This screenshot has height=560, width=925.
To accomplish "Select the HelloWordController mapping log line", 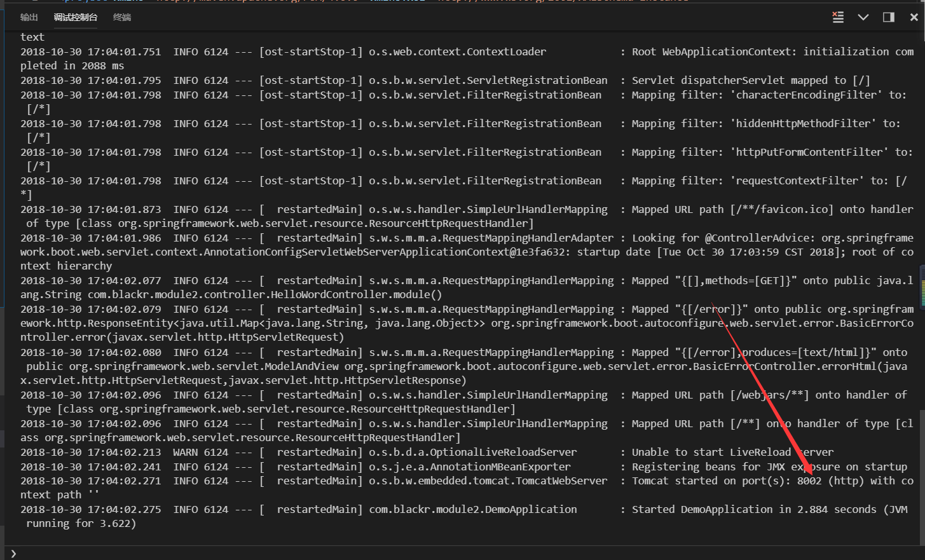I will pos(445,280).
